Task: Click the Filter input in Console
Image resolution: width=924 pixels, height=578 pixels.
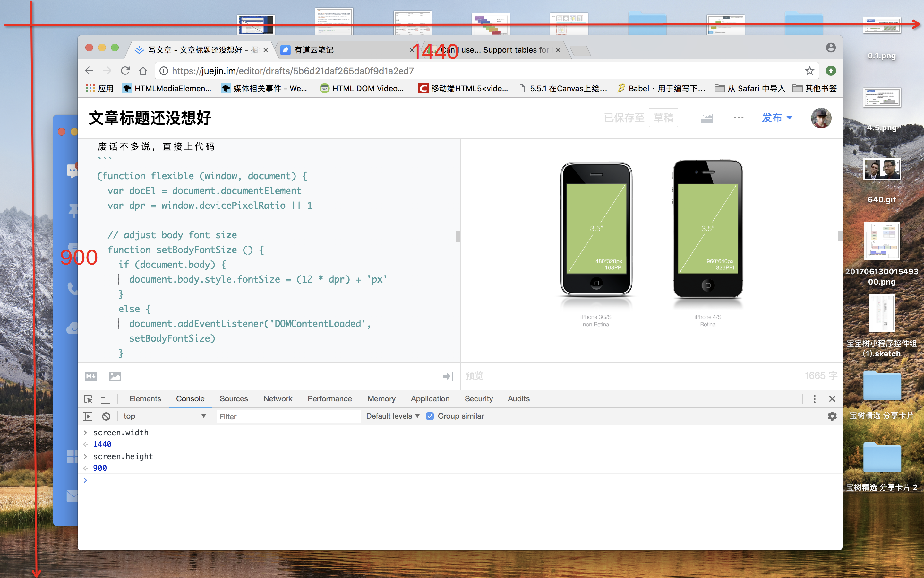Action: tap(289, 416)
